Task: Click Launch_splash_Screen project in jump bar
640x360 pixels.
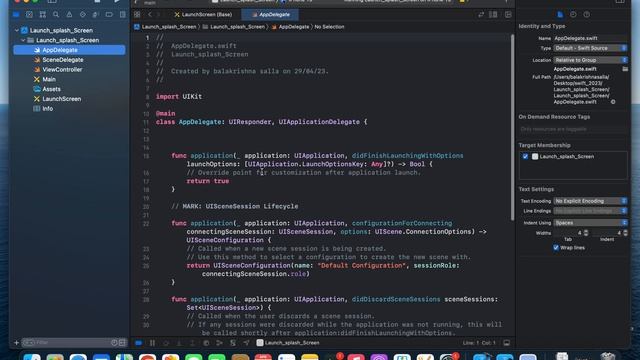Action: pyautogui.click(x=165, y=27)
